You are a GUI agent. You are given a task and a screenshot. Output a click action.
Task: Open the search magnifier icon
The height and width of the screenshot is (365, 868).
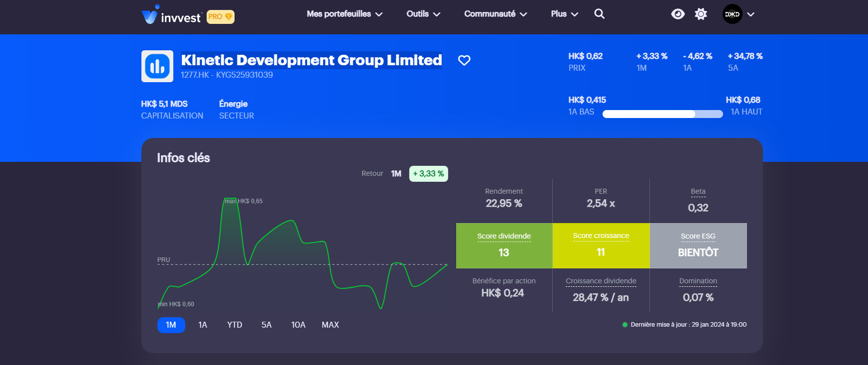599,14
